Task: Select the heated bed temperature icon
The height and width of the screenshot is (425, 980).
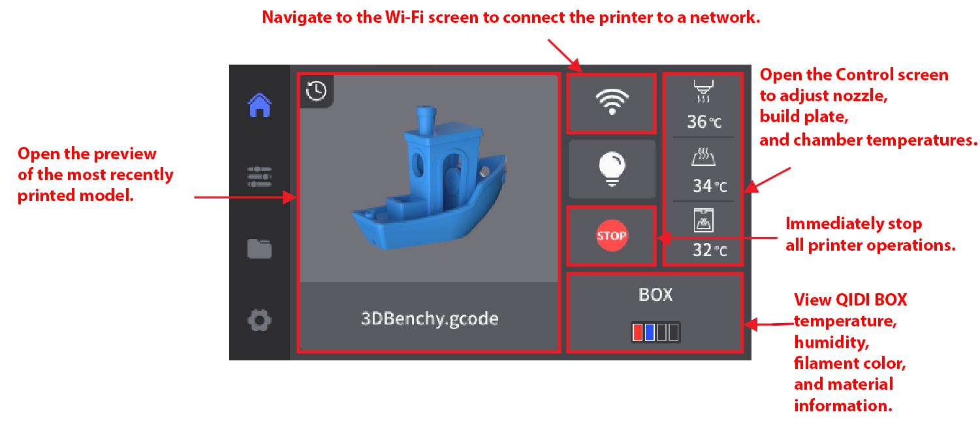Action: point(703,157)
